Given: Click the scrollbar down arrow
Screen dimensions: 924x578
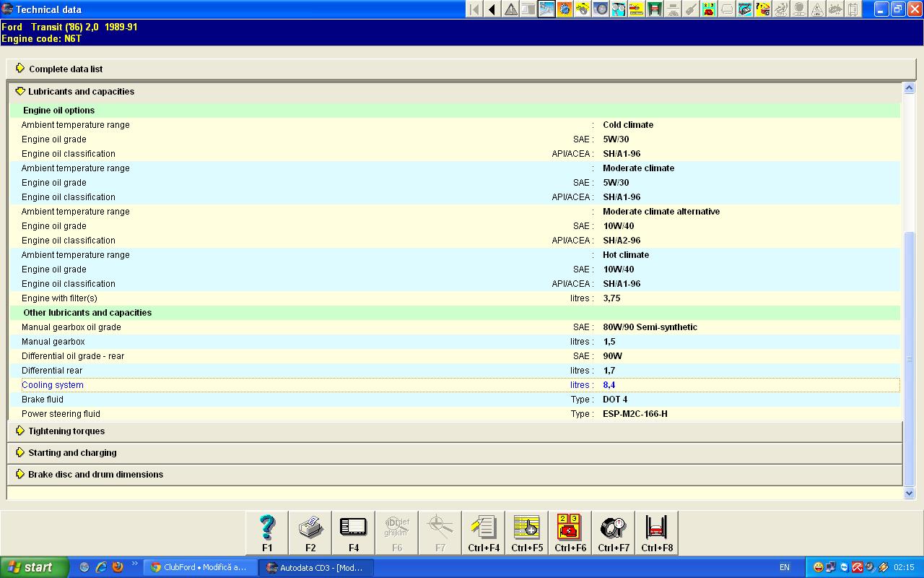Looking at the screenshot, I should pos(909,493).
